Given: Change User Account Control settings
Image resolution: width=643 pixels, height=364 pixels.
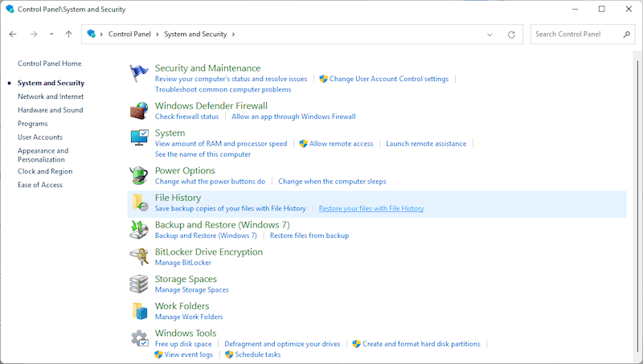Looking at the screenshot, I should coord(389,79).
